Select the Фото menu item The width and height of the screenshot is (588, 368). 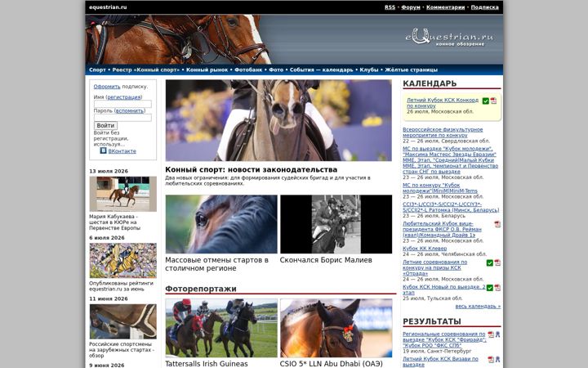pyautogui.click(x=276, y=70)
